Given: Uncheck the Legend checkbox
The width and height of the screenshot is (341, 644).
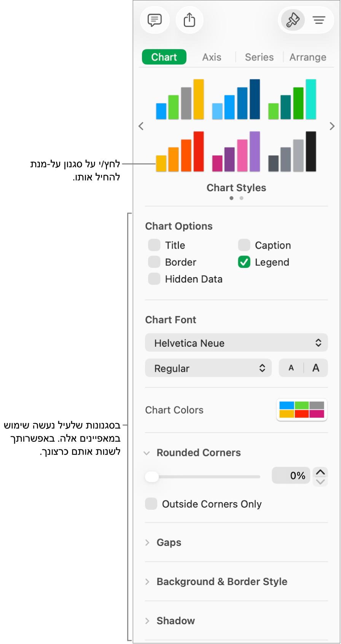Looking at the screenshot, I should (244, 262).
